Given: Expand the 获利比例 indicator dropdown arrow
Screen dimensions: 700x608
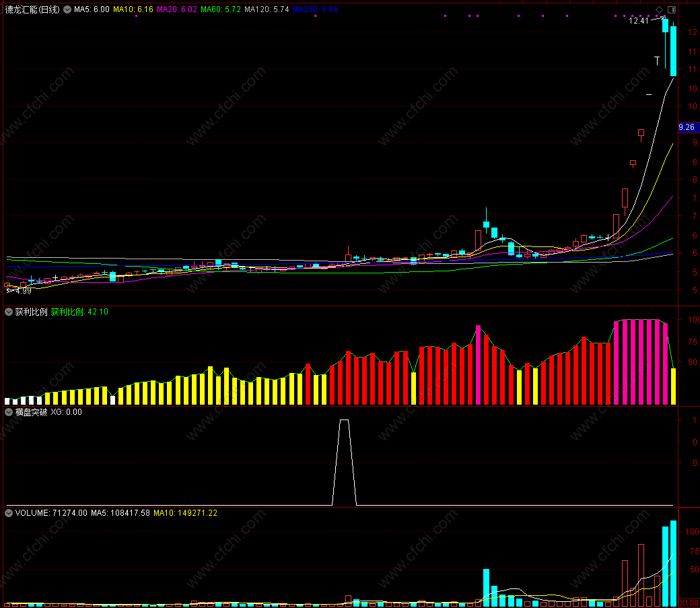Looking at the screenshot, I should pos(9,312).
